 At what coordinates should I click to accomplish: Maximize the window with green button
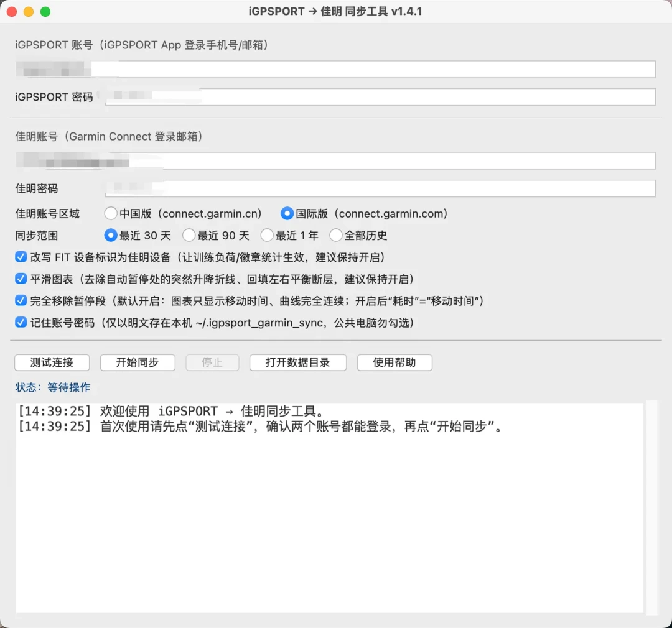(45, 12)
